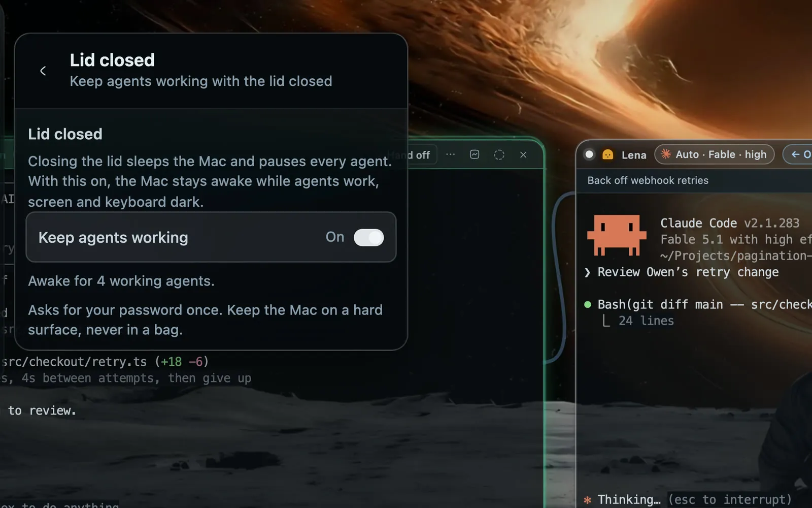The width and height of the screenshot is (812, 508).
Task: Click the Fable 5.1 with high effort line
Action: (736, 239)
